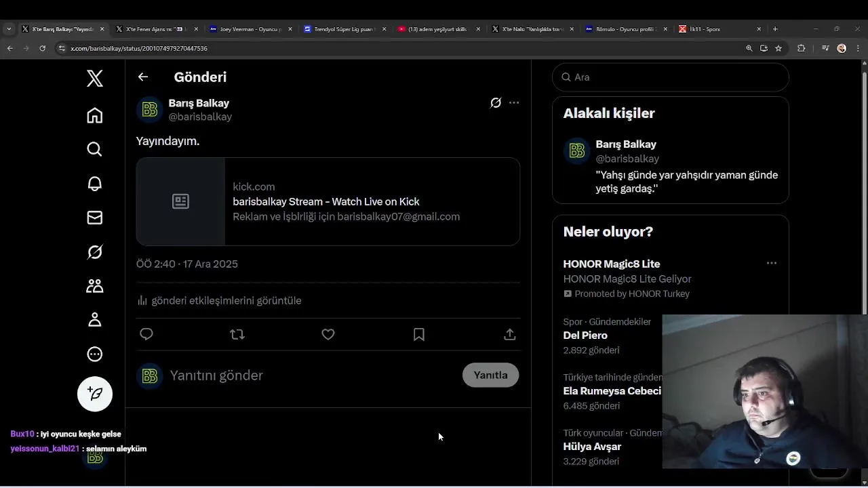Open Notifications bell icon
This screenshot has height=488, width=868.
point(95,184)
